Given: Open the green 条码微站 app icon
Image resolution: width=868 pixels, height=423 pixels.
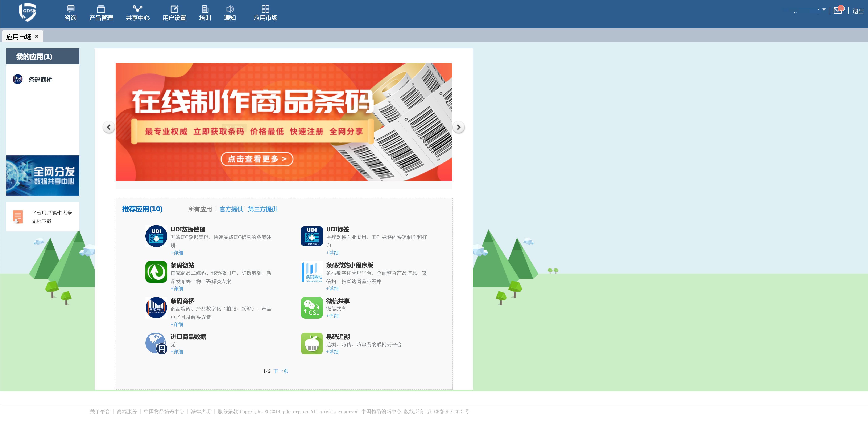Looking at the screenshot, I should tap(156, 271).
